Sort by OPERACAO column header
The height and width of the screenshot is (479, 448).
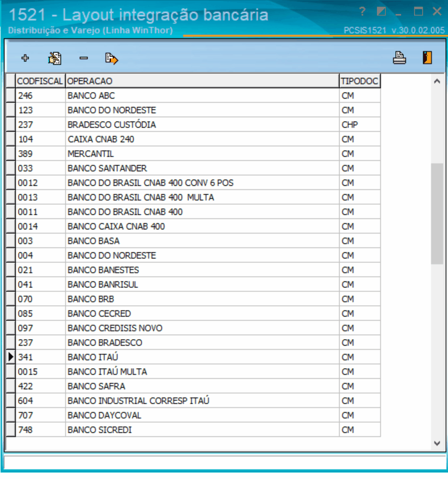(x=202, y=81)
